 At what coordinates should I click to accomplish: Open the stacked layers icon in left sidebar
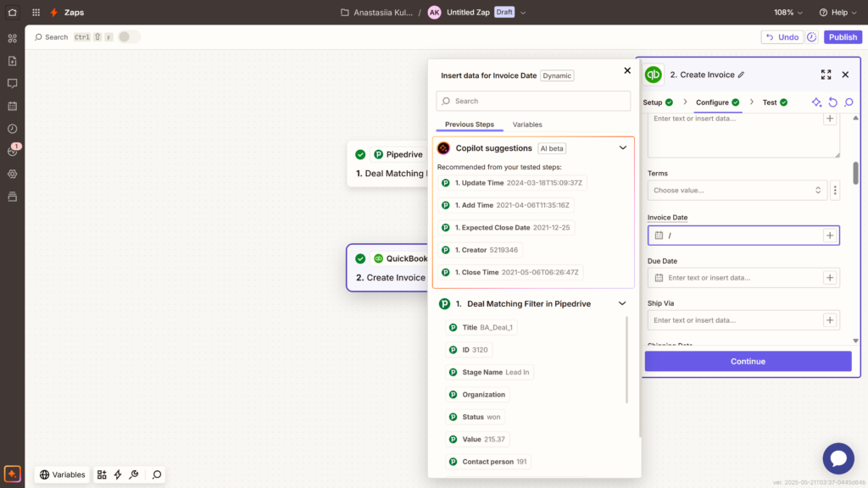(12, 197)
